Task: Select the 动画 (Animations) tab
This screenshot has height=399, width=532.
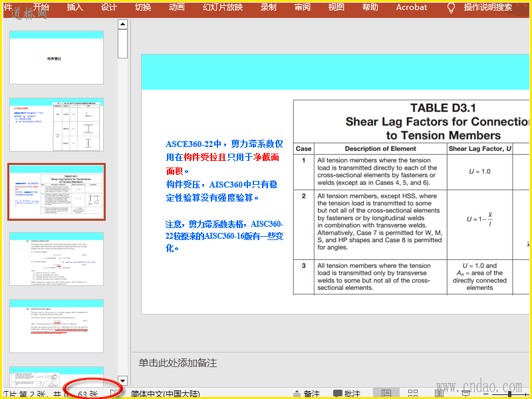Action: click(177, 7)
